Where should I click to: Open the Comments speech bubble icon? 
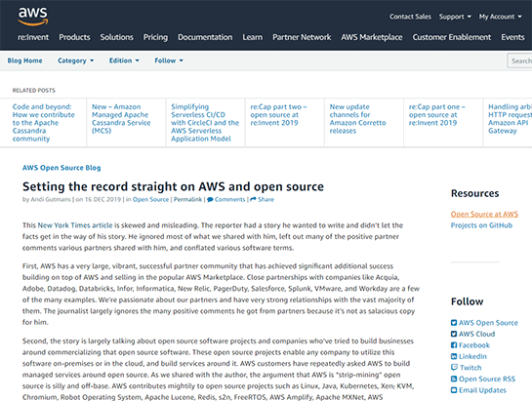[210, 199]
